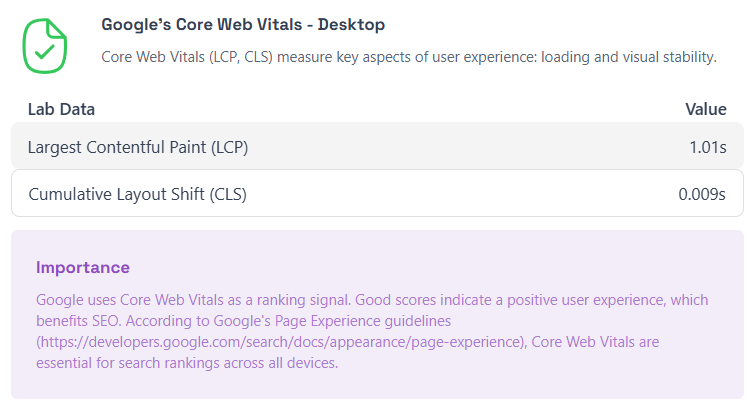Click the 0.009s CLS value

[702, 194]
